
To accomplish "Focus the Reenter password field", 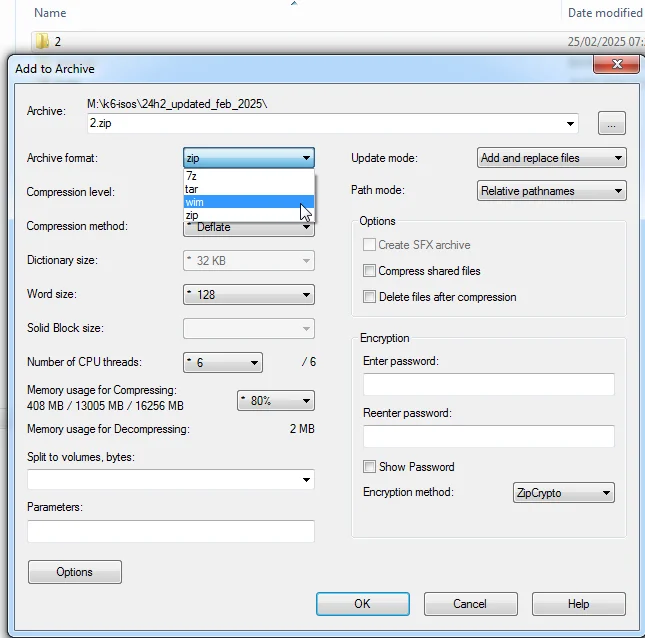I will 489,436.
